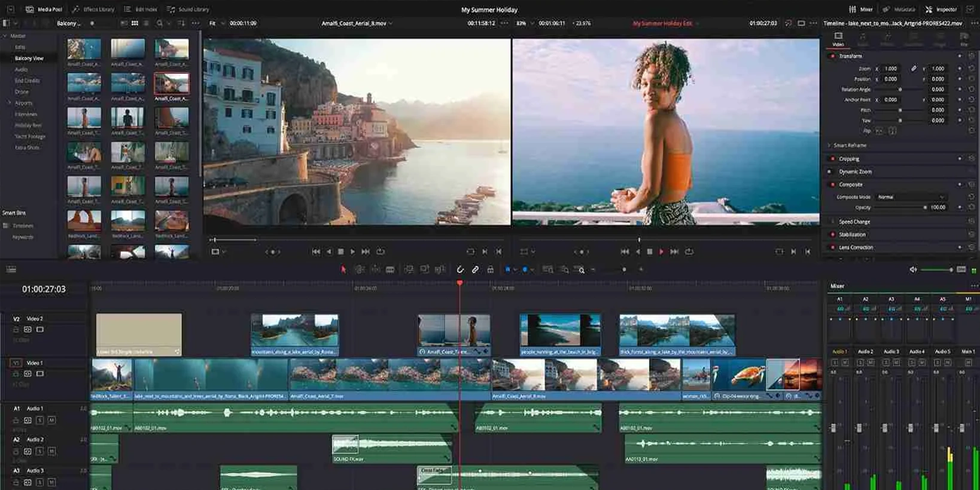
Task: Select the Balcony View bin
Action: click(29, 59)
